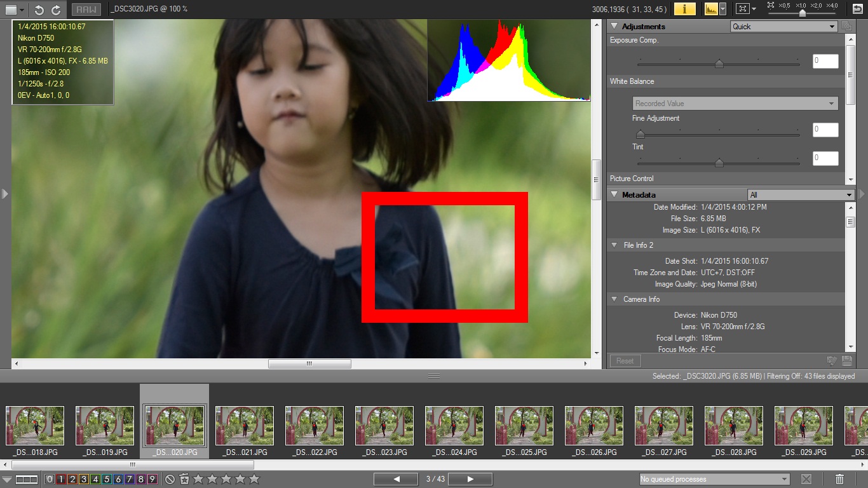Click the RAW display button
This screenshot has height=488, width=868.
coord(86,10)
